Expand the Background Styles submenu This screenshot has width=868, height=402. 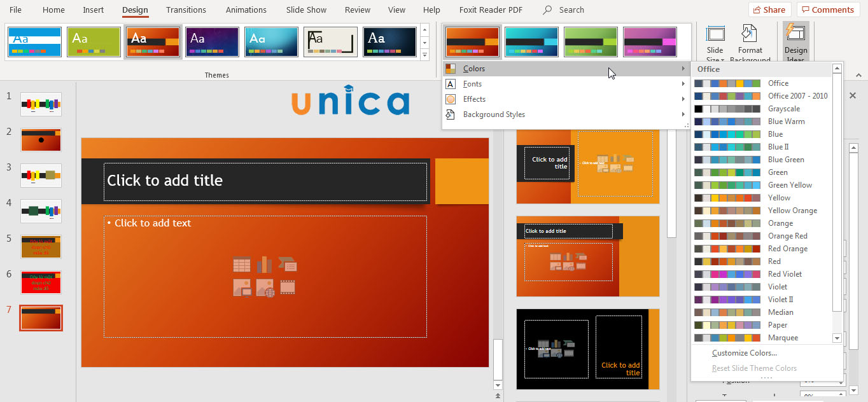pos(566,114)
